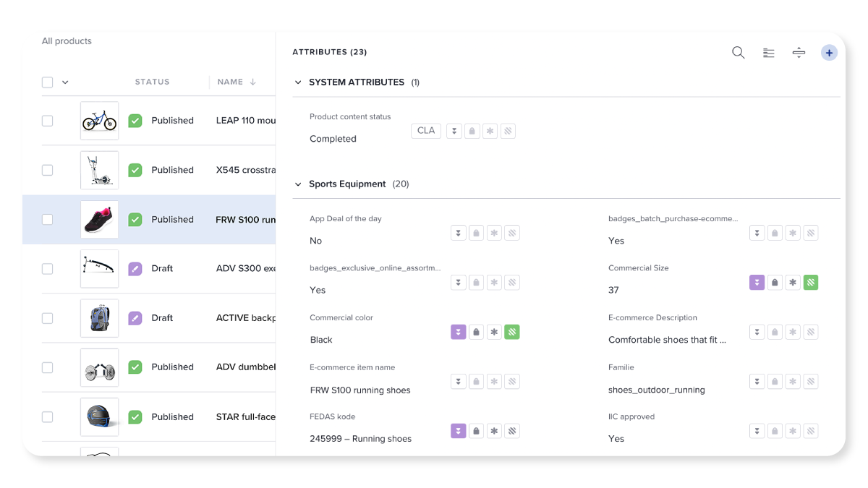Click the STATUS column header
This screenshot has width=868, height=488.
click(x=152, y=82)
